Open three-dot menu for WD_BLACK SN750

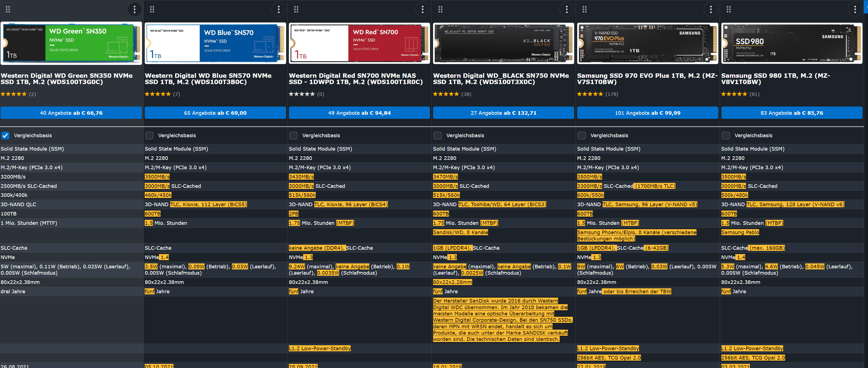[567, 9]
